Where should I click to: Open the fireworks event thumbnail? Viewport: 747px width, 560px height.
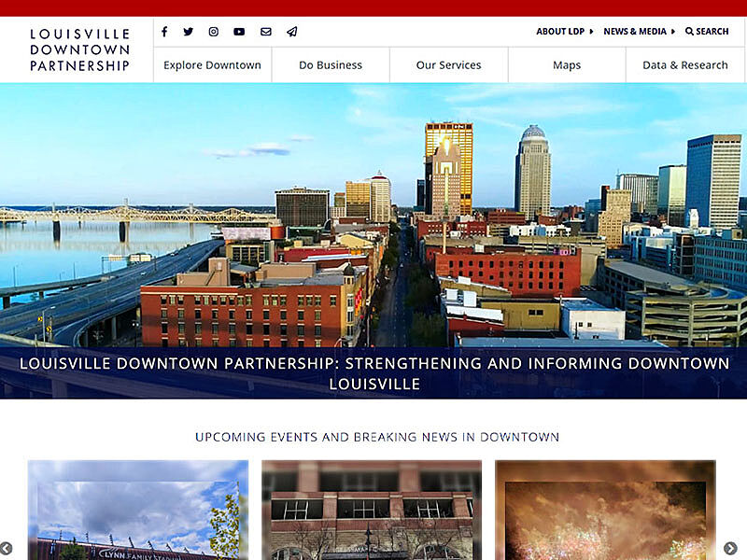(x=605, y=510)
